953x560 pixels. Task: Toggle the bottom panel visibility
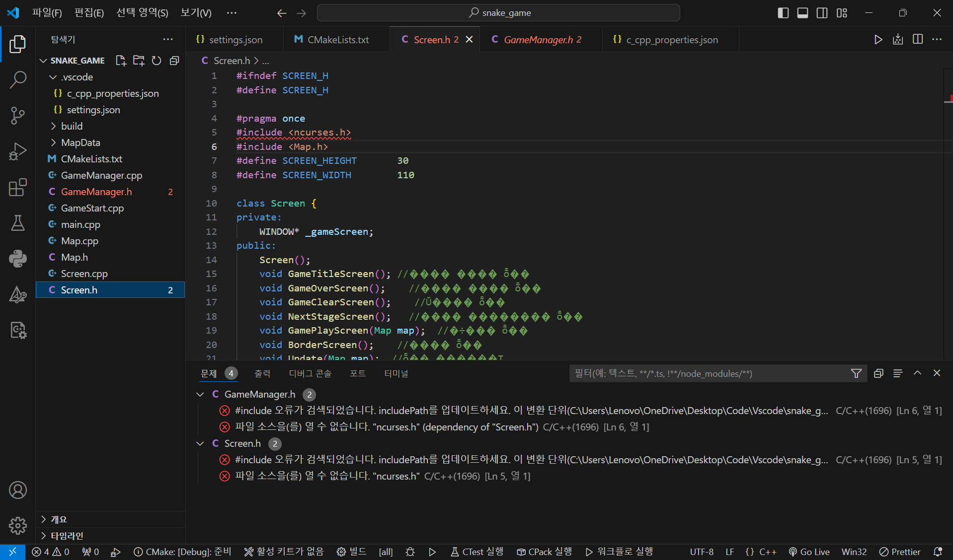coord(802,13)
